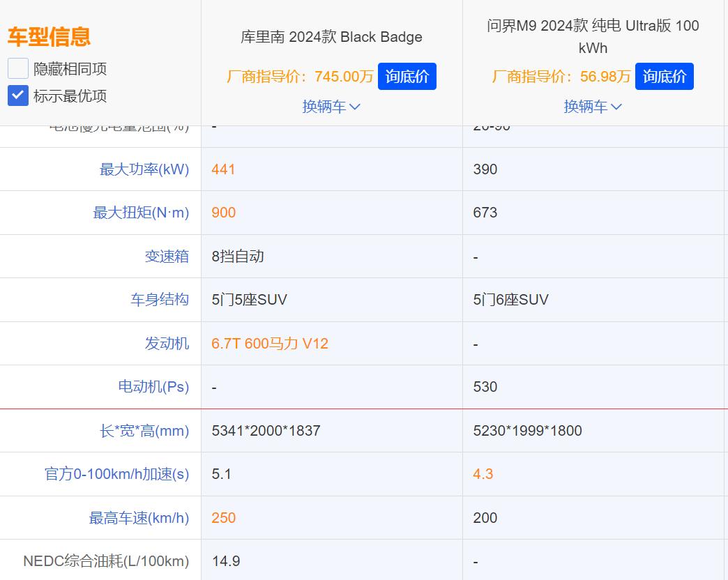This screenshot has width=728, height=580.
Task: Click the 车身结构 parameter label
Action: pyautogui.click(x=160, y=300)
